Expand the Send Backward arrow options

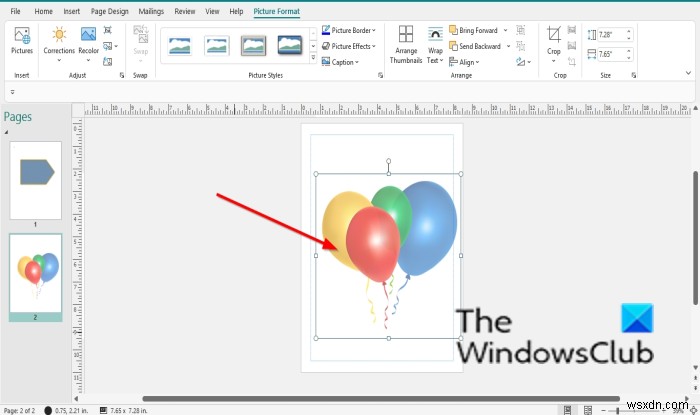[508, 46]
